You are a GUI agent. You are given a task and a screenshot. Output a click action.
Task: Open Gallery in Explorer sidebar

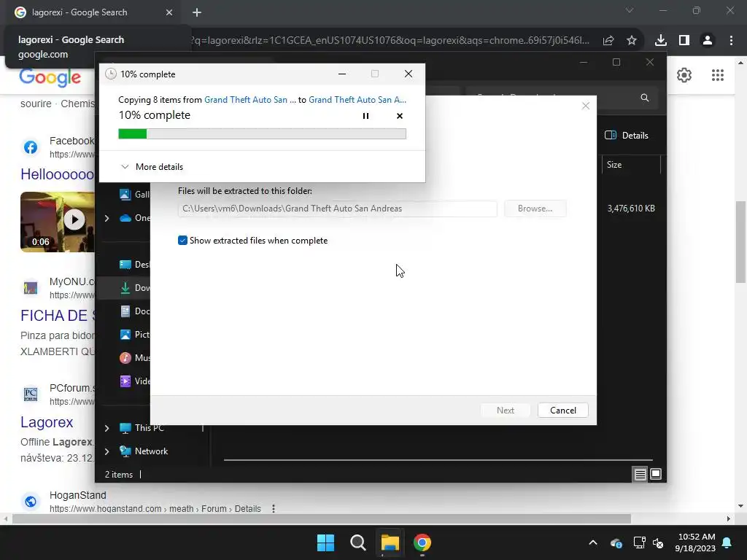pyautogui.click(x=135, y=194)
